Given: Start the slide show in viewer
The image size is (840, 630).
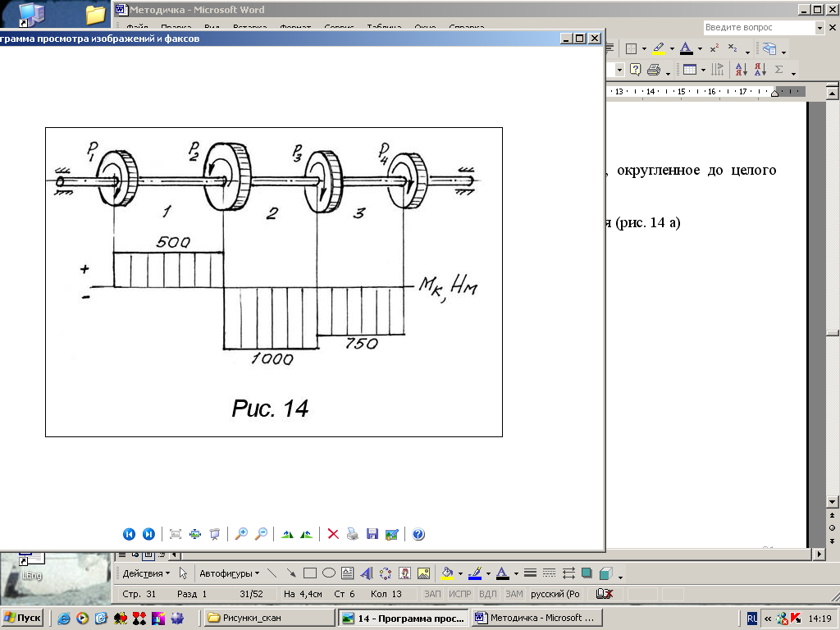Looking at the screenshot, I should (215, 534).
